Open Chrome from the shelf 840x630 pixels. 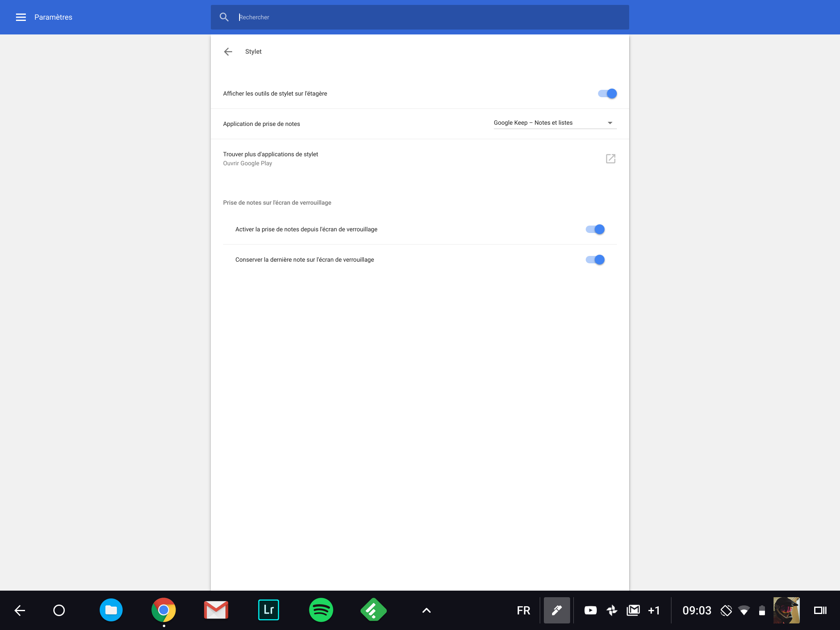164,610
